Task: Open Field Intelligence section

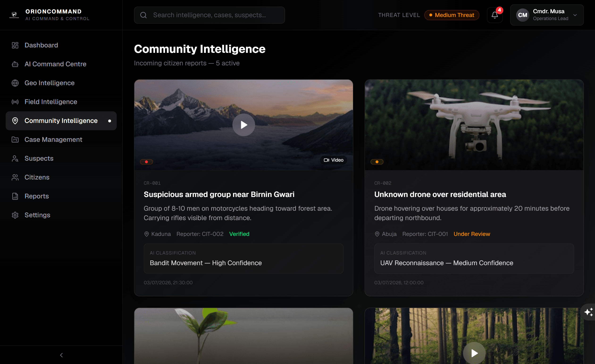Action: click(61, 102)
